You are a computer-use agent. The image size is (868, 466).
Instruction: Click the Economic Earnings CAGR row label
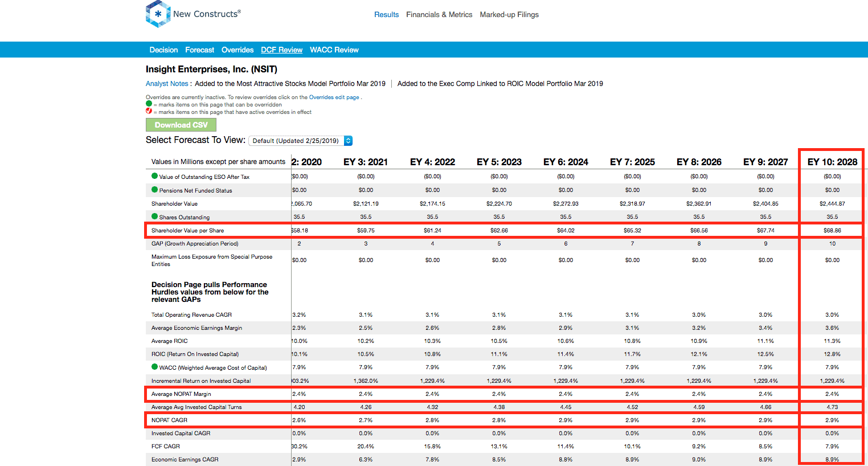coord(185,460)
